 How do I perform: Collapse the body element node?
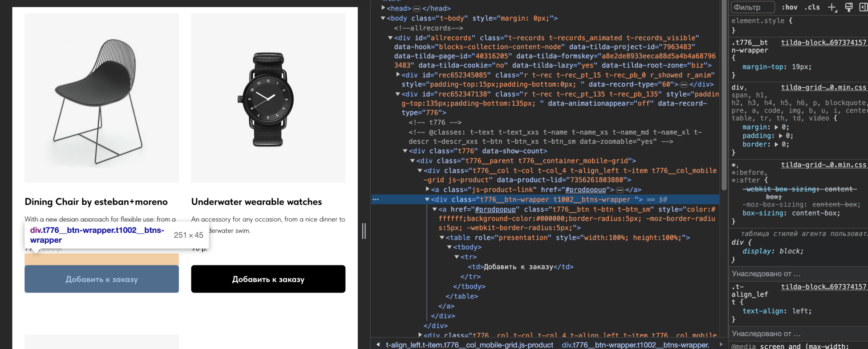pyautogui.click(x=383, y=19)
